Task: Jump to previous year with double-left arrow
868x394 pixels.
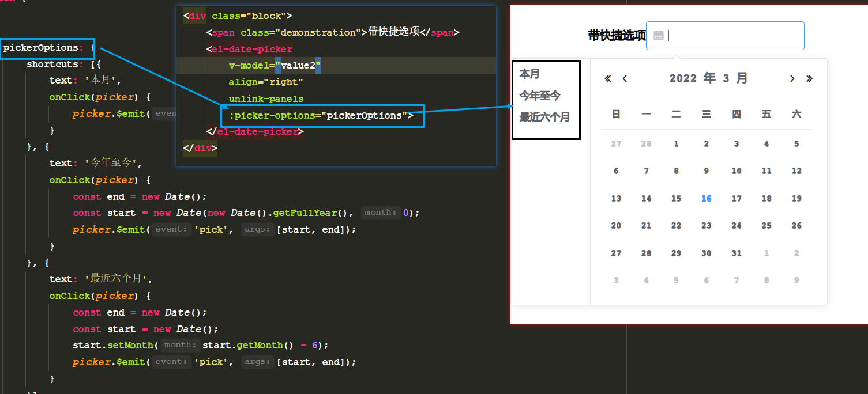Action: [x=607, y=78]
